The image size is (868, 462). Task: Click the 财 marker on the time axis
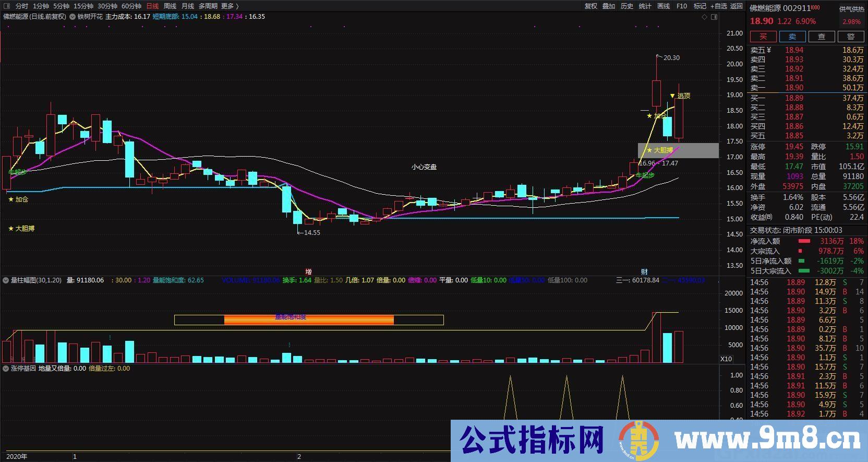coord(644,271)
